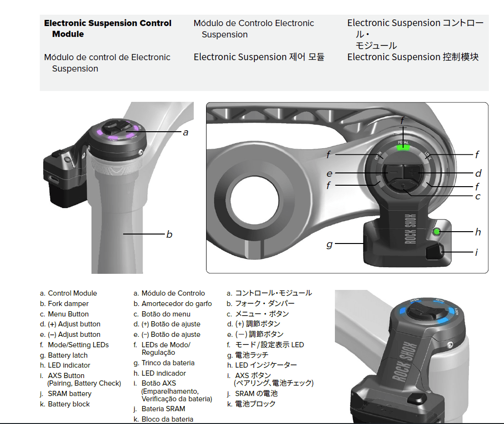The width and height of the screenshot is (504, 424).
Task: Click legend line 'f. Mode/Setting LEDs'
Action: pos(74,345)
